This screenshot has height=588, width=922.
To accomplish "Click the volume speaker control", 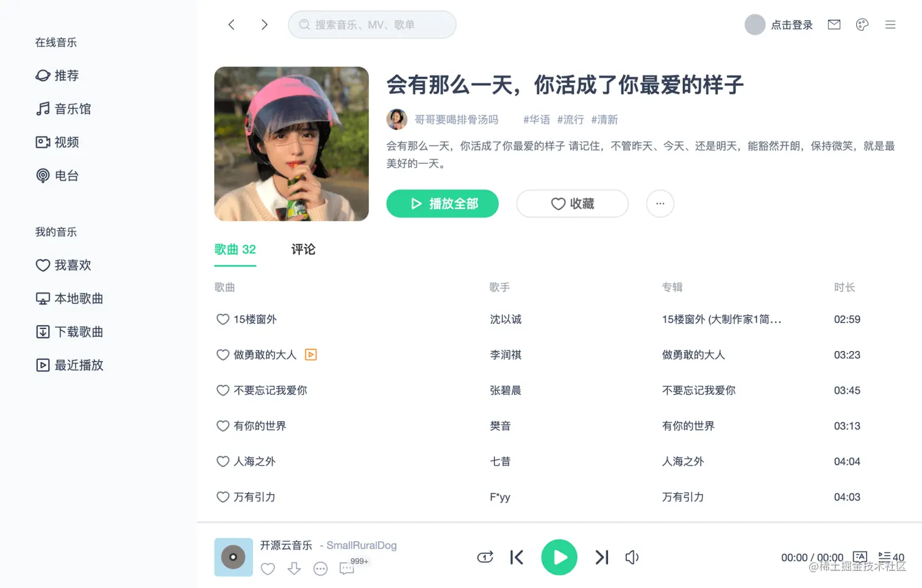I will point(632,557).
